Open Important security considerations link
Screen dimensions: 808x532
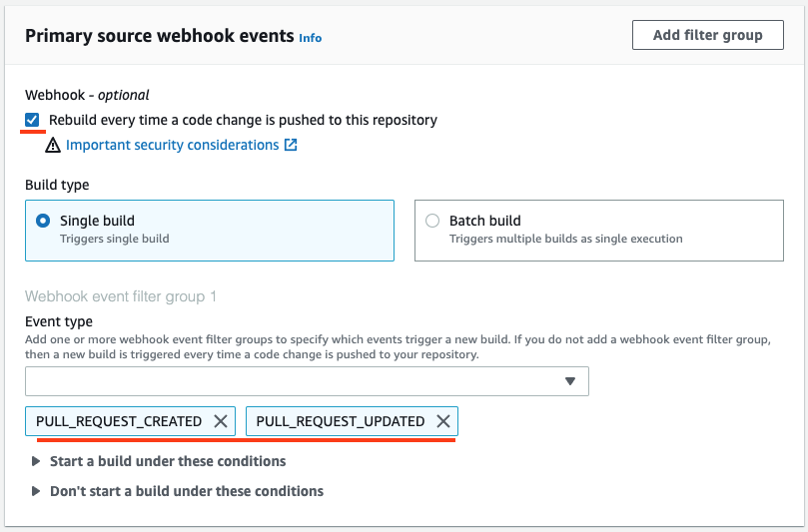172,146
